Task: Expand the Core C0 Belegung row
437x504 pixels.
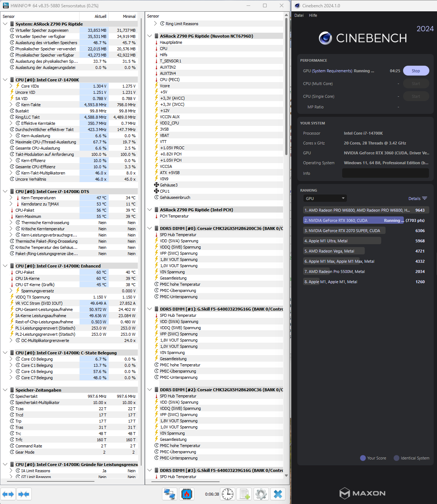Action: [x=11, y=359]
